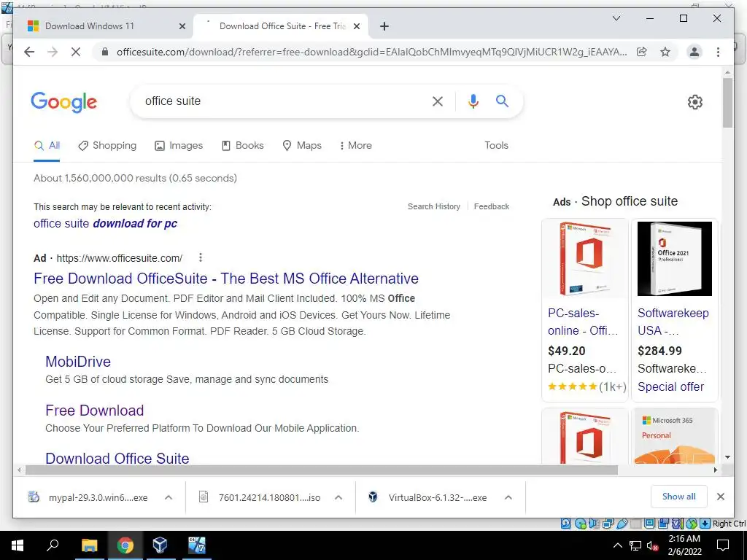Click office suite download for pc suggestion
Image resolution: width=747 pixels, height=560 pixels.
105,223
